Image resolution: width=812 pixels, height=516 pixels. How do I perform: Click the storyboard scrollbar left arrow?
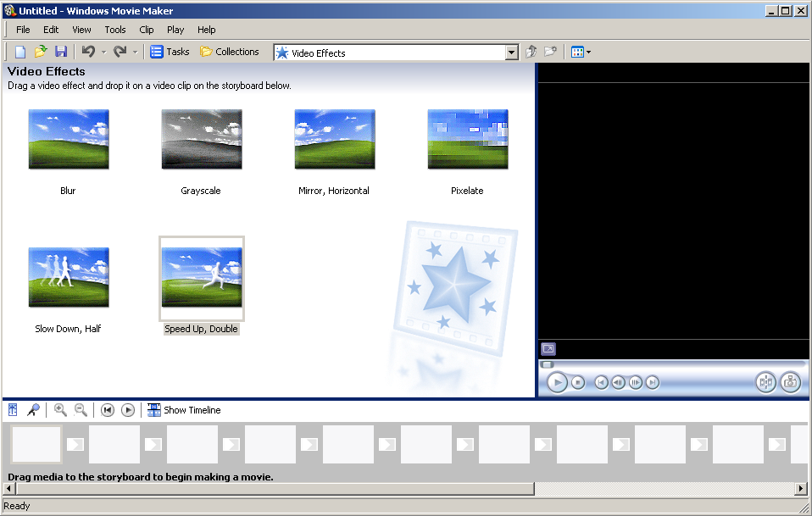click(8, 488)
